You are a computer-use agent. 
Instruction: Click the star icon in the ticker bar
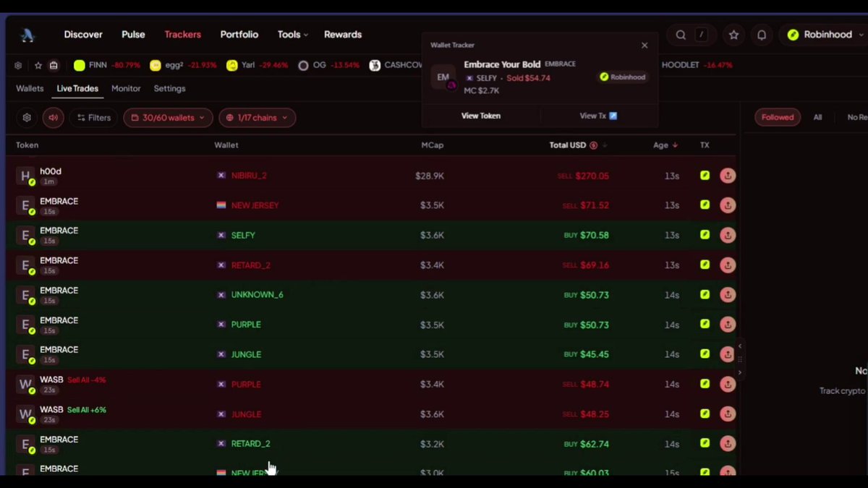[x=38, y=65]
